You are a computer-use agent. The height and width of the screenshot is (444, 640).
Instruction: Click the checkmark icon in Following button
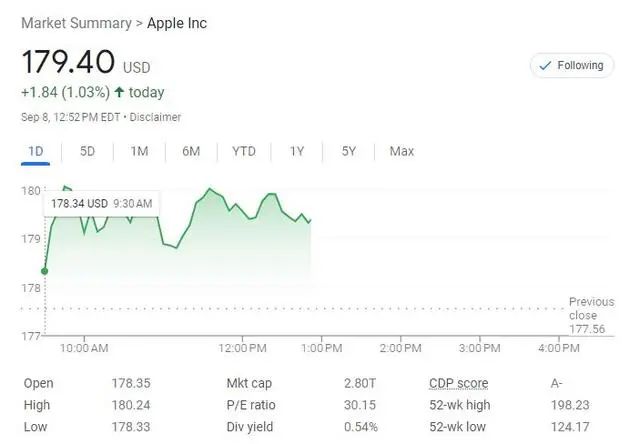click(545, 65)
